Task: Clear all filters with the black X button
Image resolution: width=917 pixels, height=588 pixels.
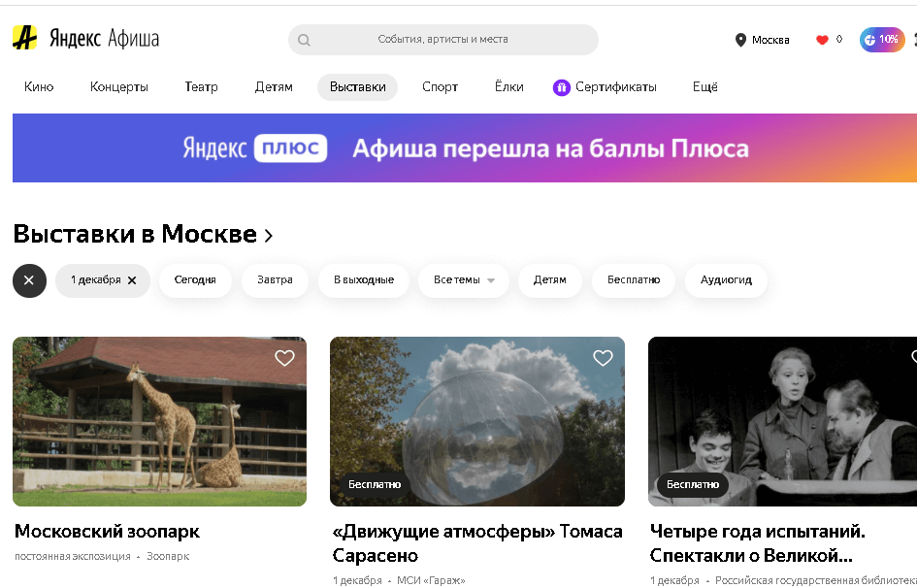Action: [29, 280]
